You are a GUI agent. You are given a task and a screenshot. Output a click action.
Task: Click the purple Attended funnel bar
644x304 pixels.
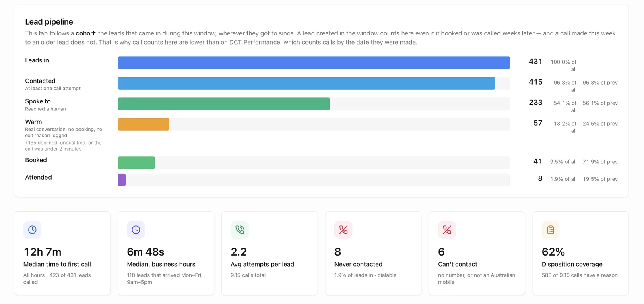[122, 180]
